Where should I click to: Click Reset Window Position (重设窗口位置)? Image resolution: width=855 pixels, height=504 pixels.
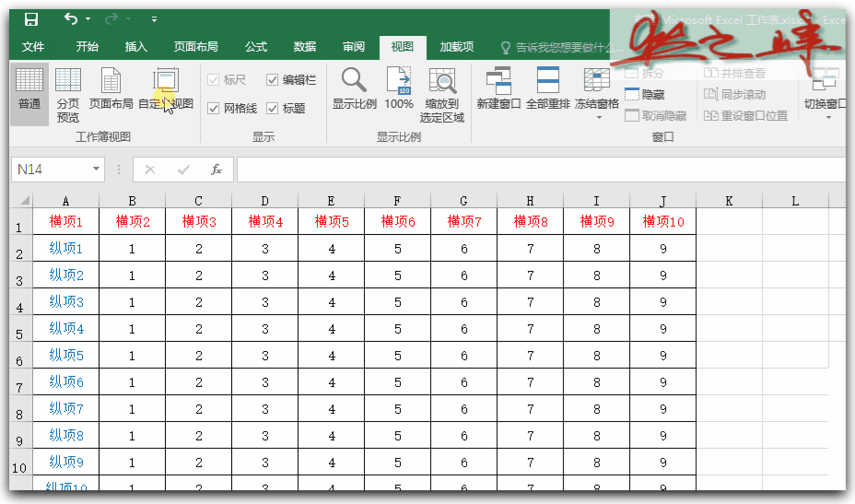tap(745, 116)
